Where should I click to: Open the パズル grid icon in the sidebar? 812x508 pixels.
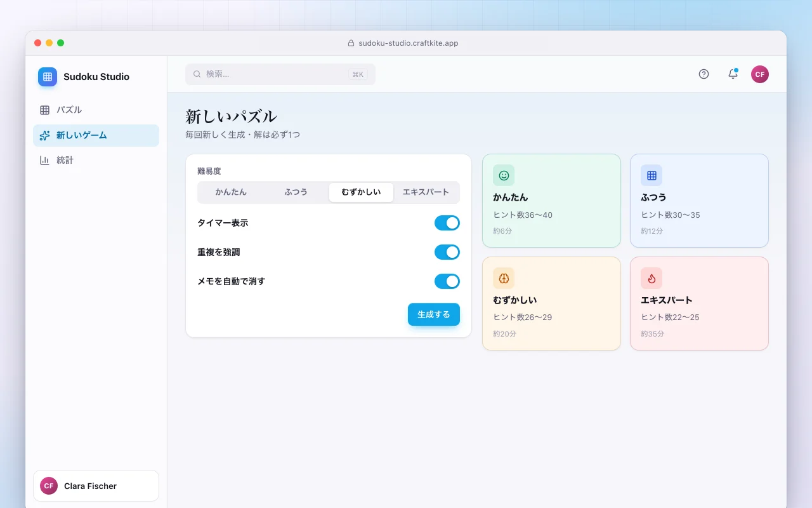[44, 110]
